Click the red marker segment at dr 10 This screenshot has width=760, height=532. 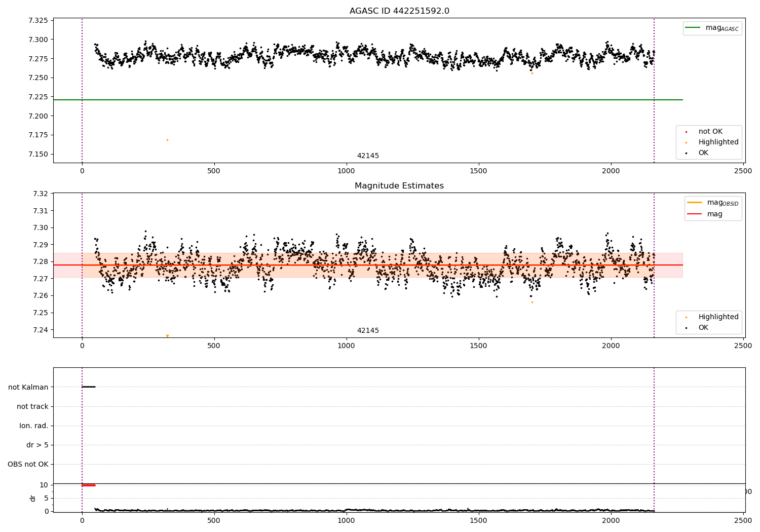click(89, 485)
